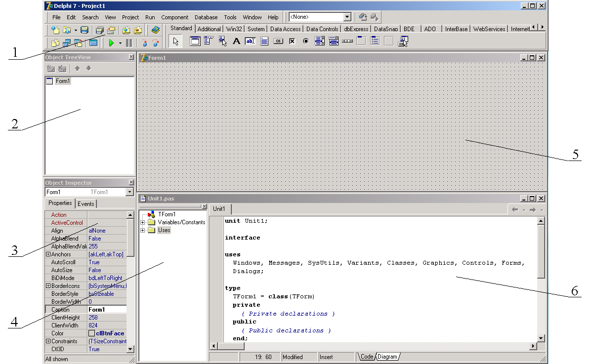This screenshot has height=364, width=593.
Task: Select the ComboBox component icon
Action: 334,41
